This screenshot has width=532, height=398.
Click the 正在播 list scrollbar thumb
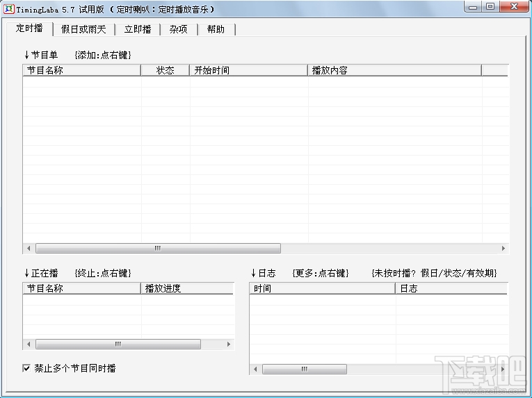coord(118,344)
